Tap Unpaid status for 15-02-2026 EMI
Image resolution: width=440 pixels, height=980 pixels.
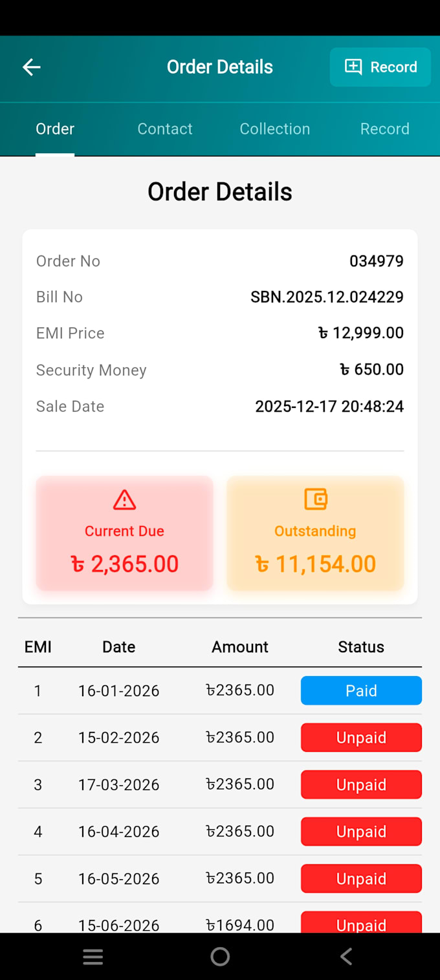coord(361,738)
